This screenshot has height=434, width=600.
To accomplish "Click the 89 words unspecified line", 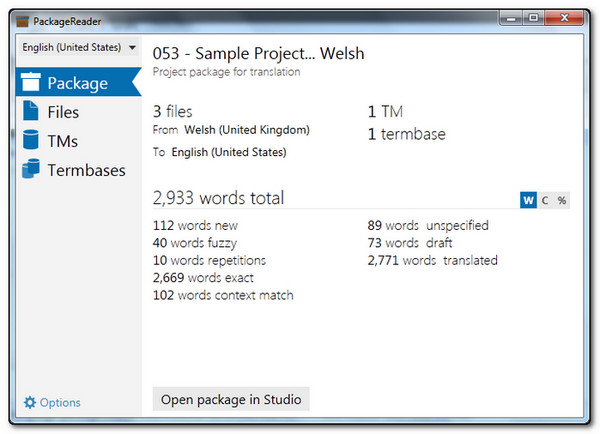I will tap(428, 225).
